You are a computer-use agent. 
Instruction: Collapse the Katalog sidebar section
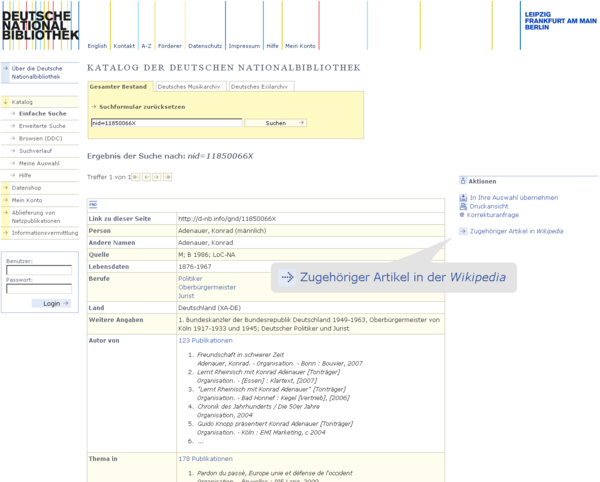(x=22, y=101)
